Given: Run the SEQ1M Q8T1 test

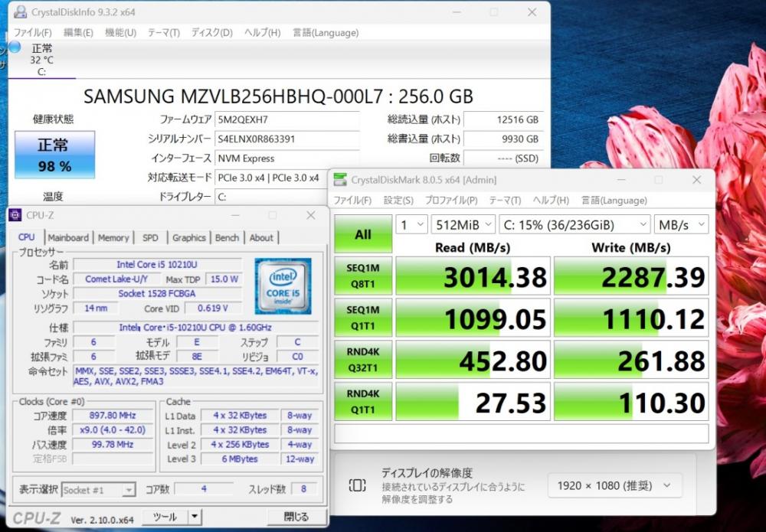Looking at the screenshot, I should point(363,276).
